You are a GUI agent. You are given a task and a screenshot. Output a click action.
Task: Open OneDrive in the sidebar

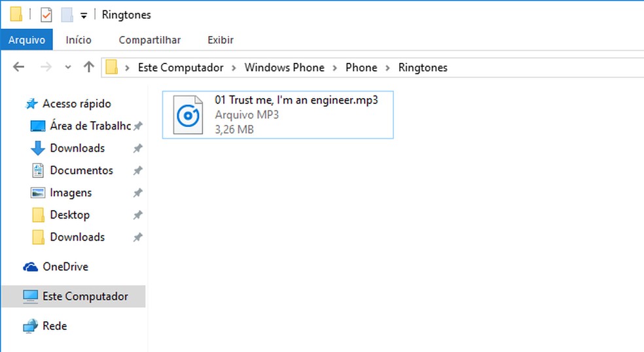pyautogui.click(x=65, y=266)
